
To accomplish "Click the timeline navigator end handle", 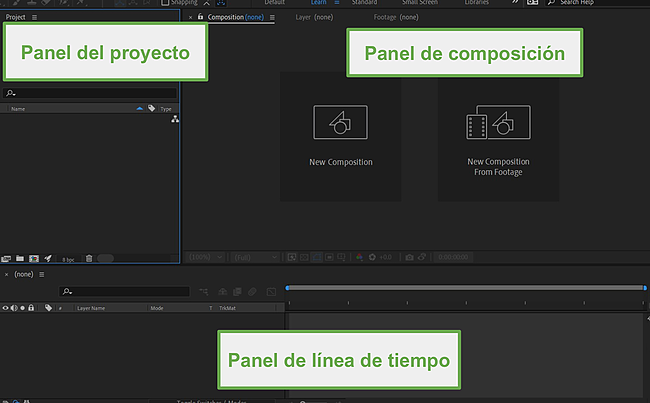I will coord(645,288).
